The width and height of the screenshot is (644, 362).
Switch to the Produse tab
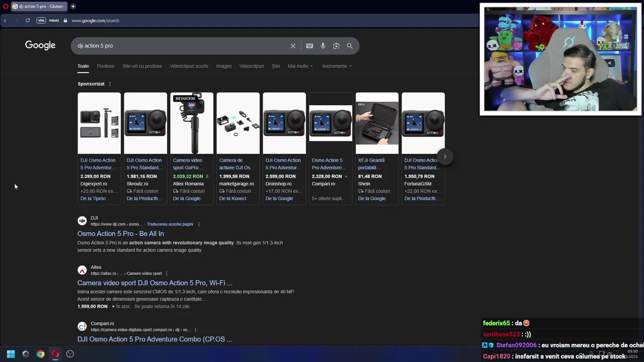coord(106,66)
